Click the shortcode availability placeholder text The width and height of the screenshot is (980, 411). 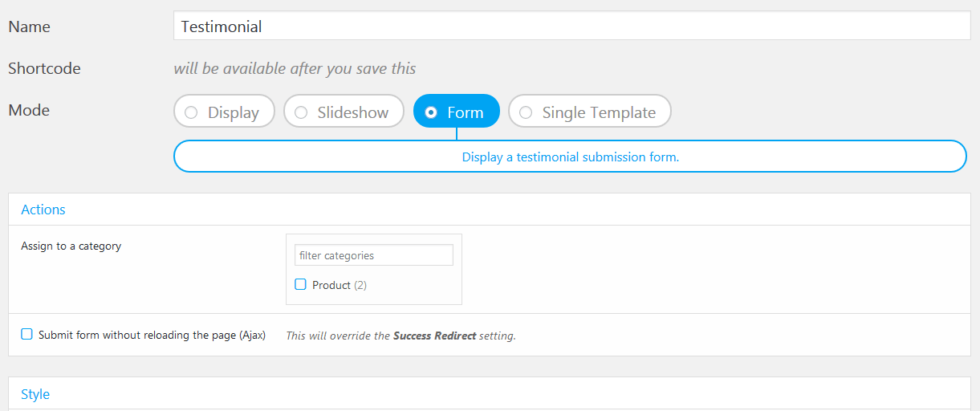[295, 68]
